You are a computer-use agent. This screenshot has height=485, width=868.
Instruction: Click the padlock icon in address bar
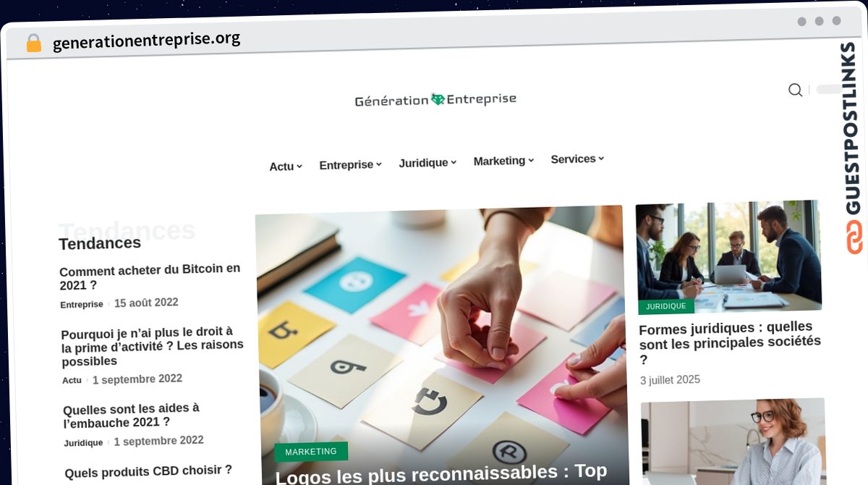pos(33,43)
